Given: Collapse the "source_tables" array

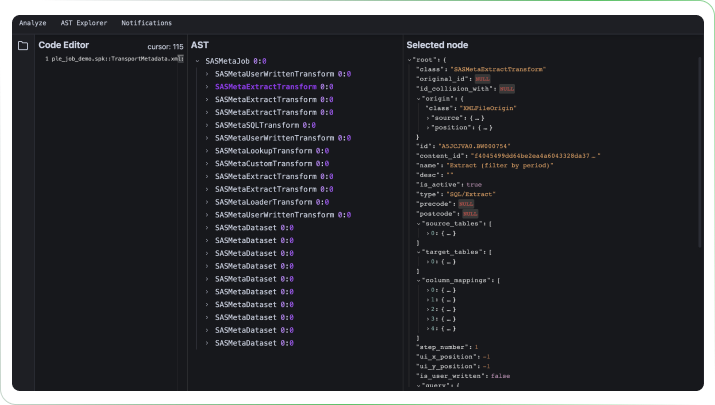Looking at the screenshot, I should click(x=418, y=223).
